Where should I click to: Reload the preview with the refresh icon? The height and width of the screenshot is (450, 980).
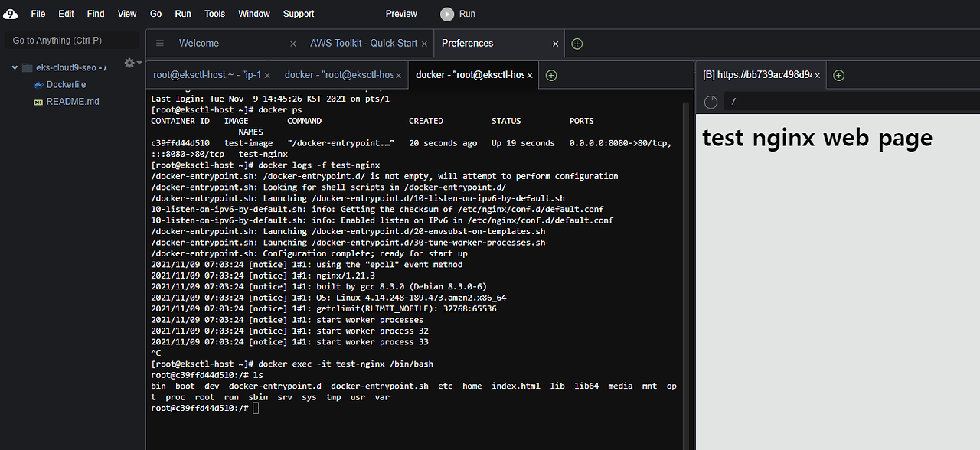[710, 100]
